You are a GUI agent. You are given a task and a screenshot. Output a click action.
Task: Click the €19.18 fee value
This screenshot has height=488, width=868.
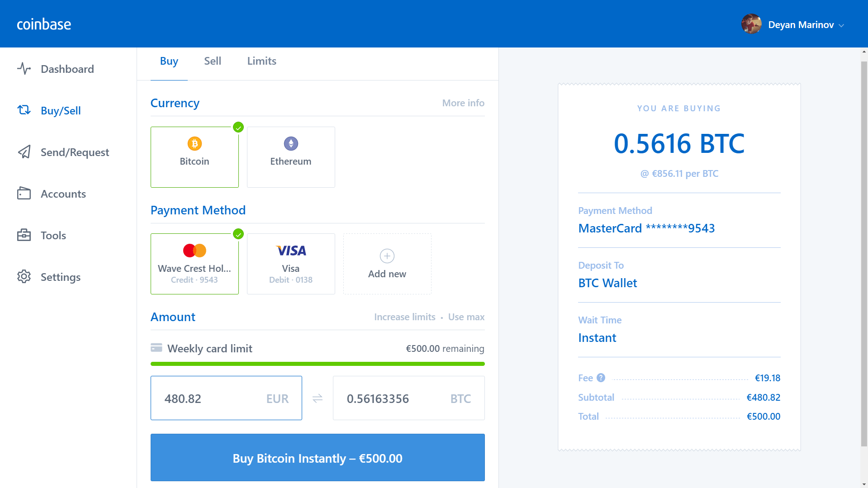click(x=768, y=378)
